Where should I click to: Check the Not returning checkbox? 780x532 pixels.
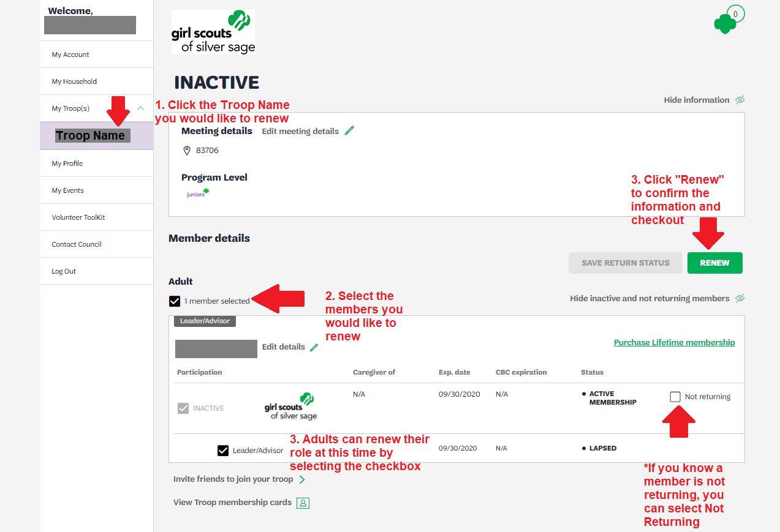tap(675, 397)
